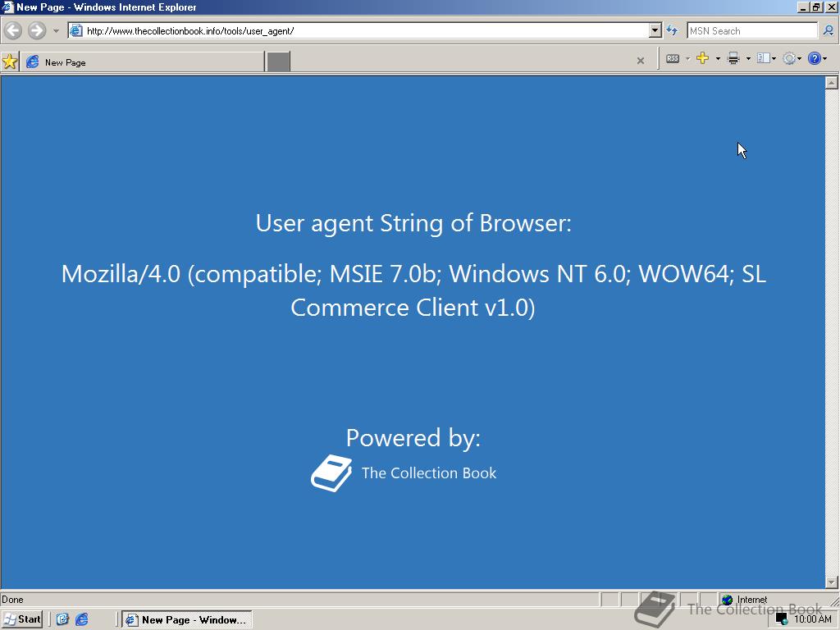Click the Refresh page icon

click(x=672, y=30)
